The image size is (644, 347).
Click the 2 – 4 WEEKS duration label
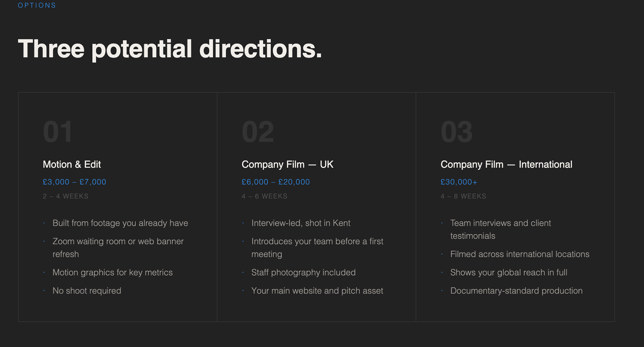[66, 196]
